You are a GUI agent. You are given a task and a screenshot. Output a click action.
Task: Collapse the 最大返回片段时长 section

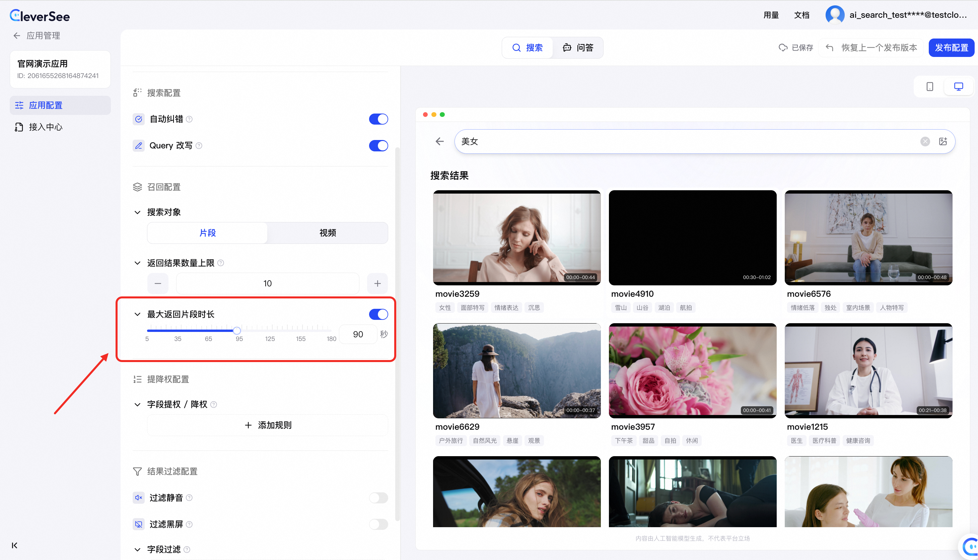(x=137, y=314)
